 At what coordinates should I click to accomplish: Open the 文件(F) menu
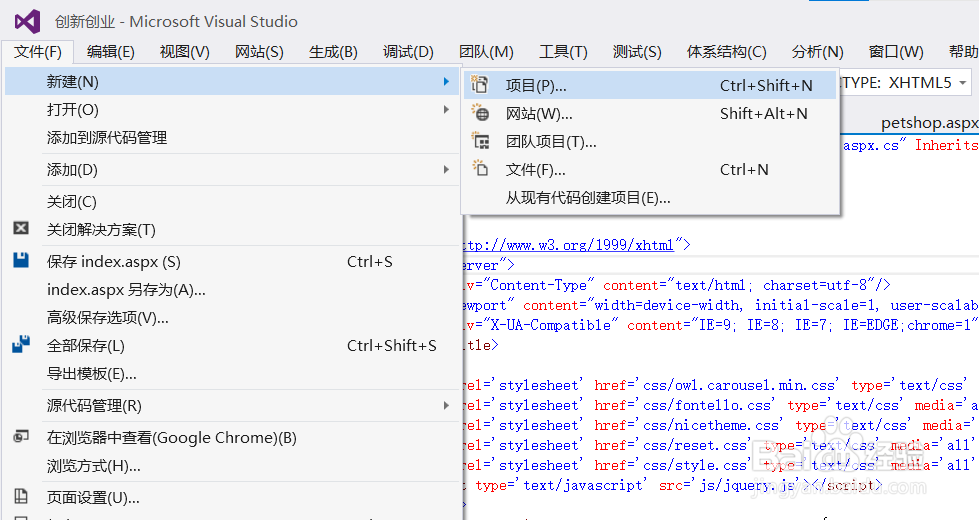pyautogui.click(x=37, y=52)
